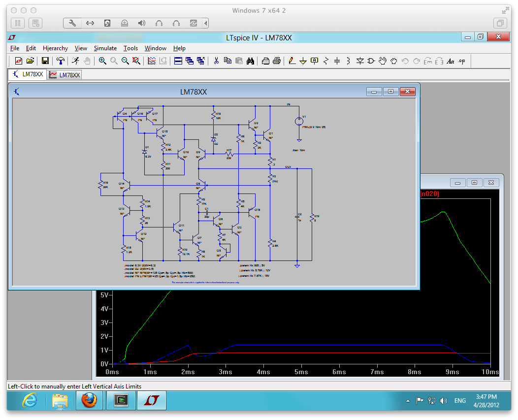The height and width of the screenshot is (420, 518).
Task: Select the Label Net tool
Action: tap(315, 61)
